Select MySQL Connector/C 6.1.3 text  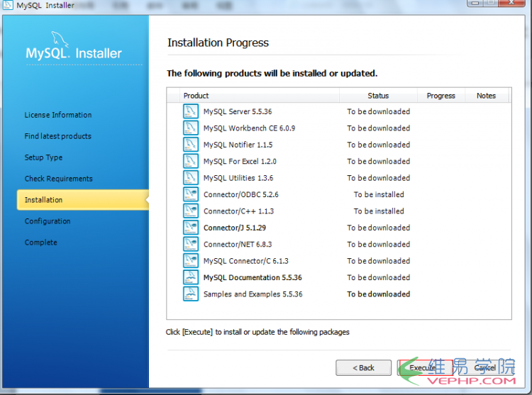click(245, 261)
